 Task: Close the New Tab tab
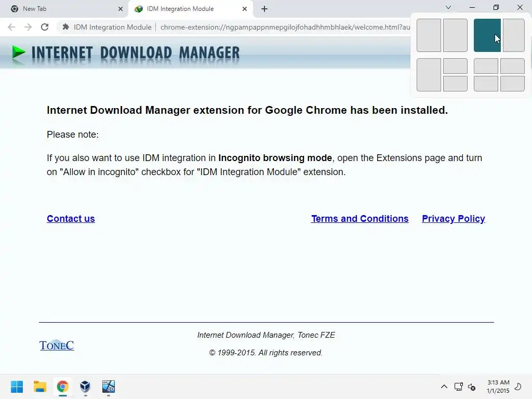click(x=121, y=9)
